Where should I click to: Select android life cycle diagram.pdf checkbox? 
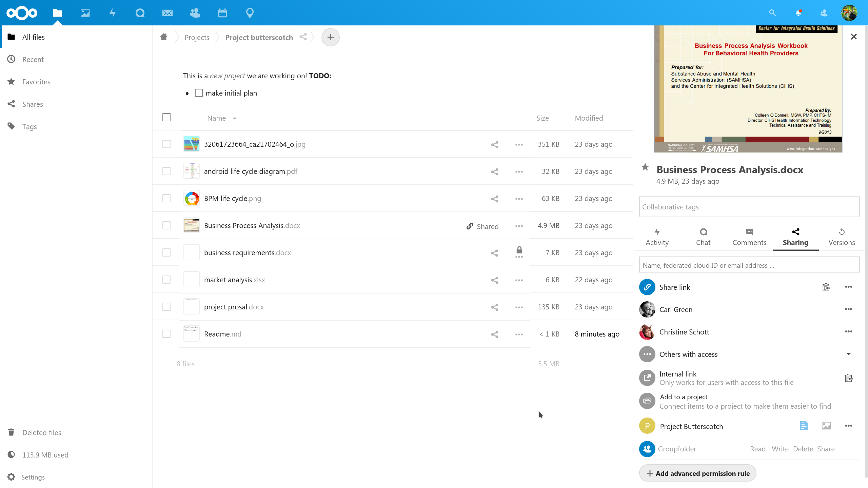pos(166,171)
